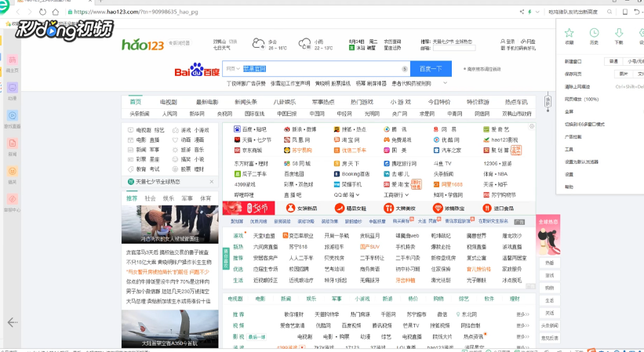644x352 pixels.
Task: Click the green lightning speed-mode icon
Action: (x=530, y=12)
